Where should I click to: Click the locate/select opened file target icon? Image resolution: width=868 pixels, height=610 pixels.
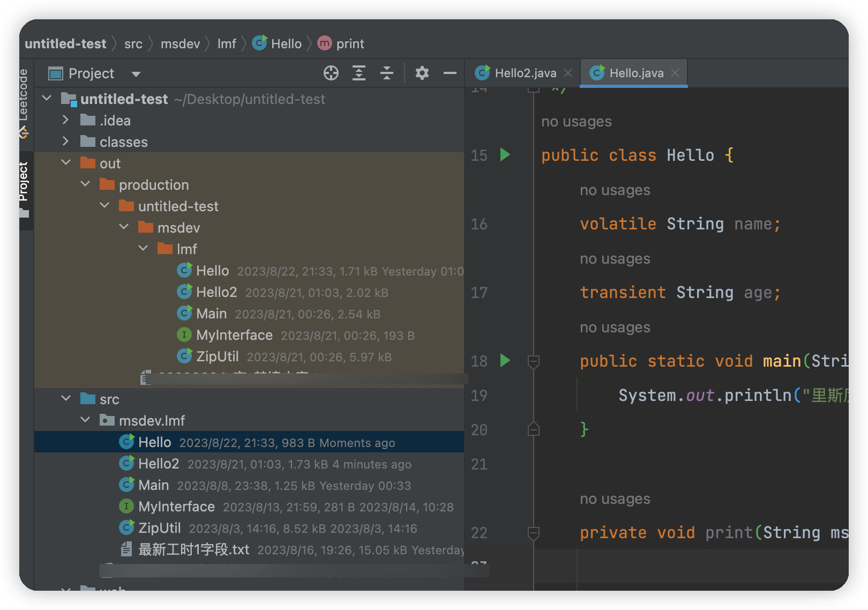tap(331, 73)
